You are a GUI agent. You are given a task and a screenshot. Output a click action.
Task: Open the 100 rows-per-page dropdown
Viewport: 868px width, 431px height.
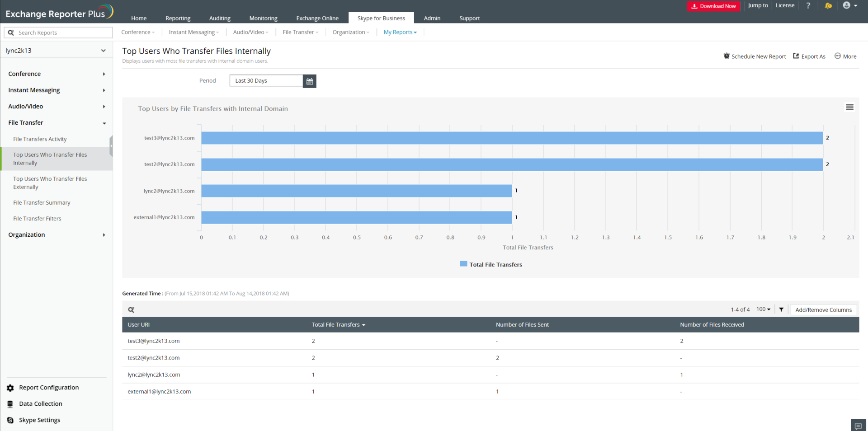click(x=763, y=309)
